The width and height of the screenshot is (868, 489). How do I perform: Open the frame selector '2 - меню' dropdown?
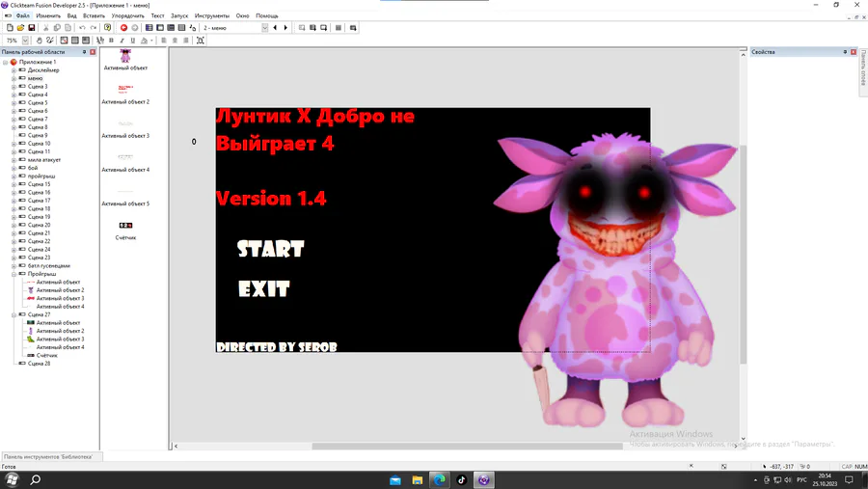264,28
